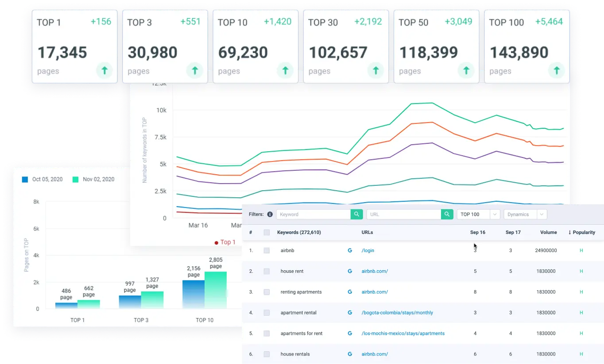The height and width of the screenshot is (364, 604).
Task: Click the TOP 3 card showing 30,980 pages
Action: pyautogui.click(x=165, y=46)
